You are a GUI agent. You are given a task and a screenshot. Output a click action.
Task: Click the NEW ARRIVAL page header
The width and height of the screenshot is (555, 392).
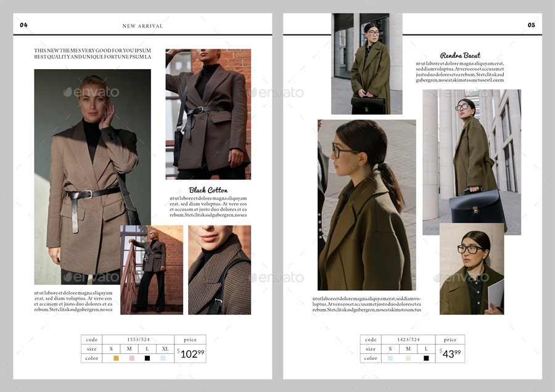coord(142,26)
